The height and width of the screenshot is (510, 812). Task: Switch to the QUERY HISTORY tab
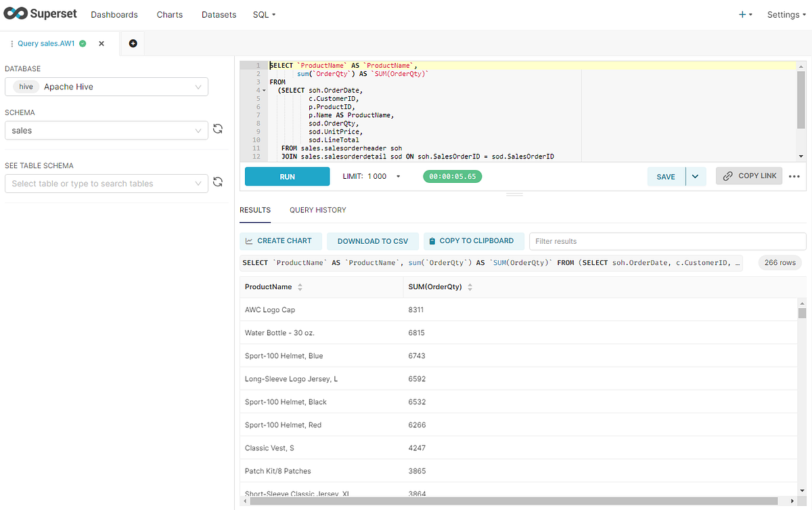317,210
